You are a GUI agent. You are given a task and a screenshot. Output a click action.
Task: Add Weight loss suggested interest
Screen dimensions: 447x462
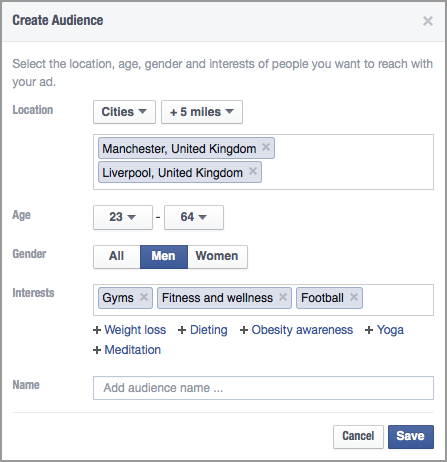pos(129,330)
